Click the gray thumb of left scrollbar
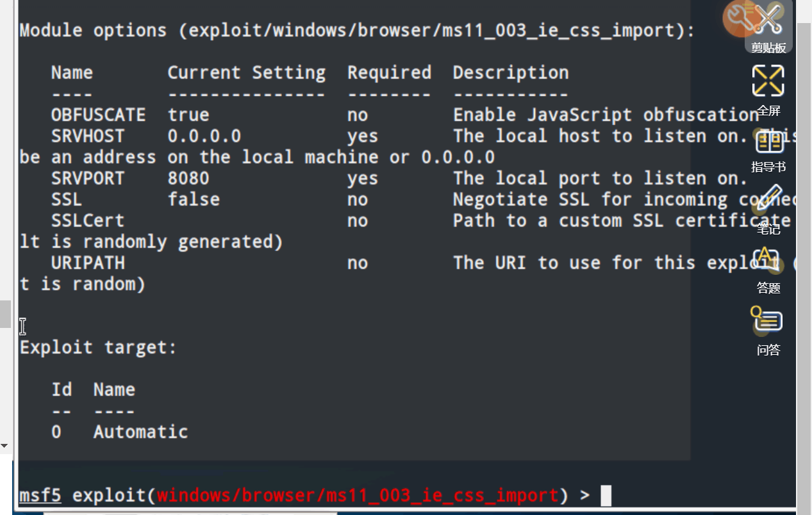The height and width of the screenshot is (515, 812). [4, 314]
